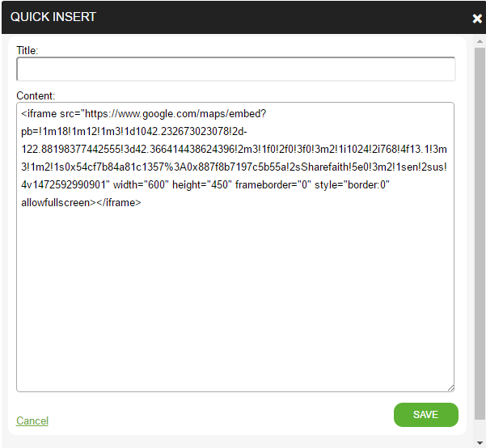This screenshot has height=448, width=486.
Task: Place cursor on 'Sharefaith' in embed URL
Action: tap(325, 167)
